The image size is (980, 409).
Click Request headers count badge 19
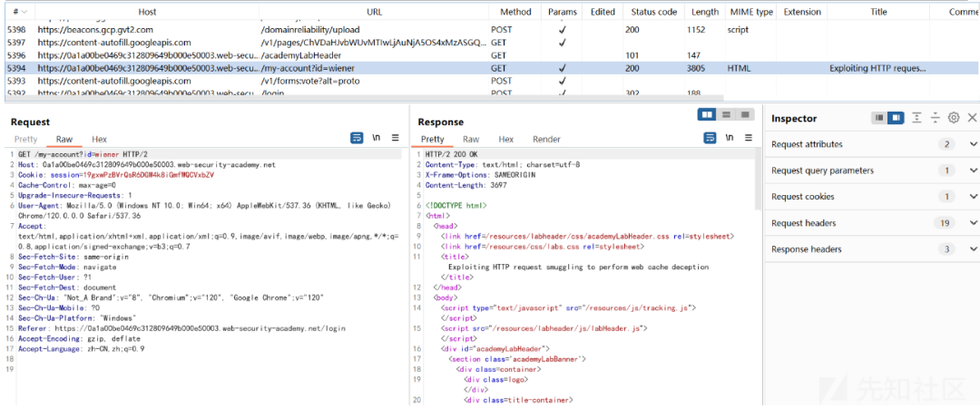coord(945,223)
